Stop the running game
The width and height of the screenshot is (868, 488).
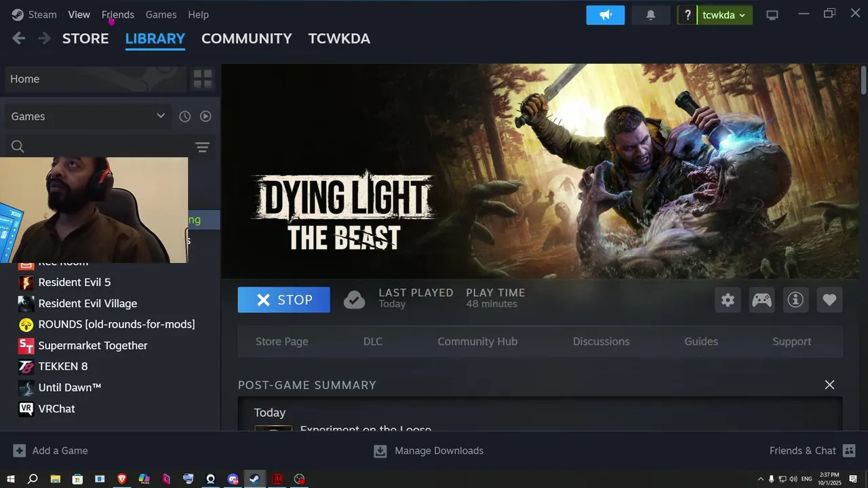[x=284, y=300]
